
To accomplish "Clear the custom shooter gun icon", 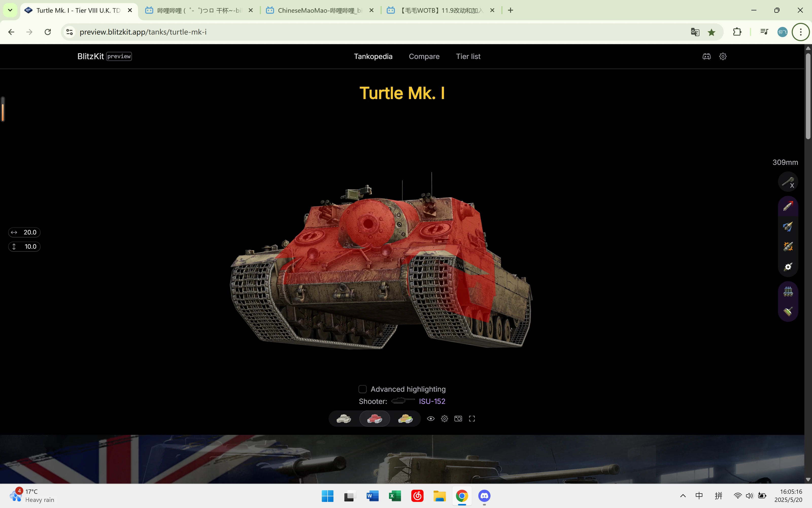I will [x=788, y=182].
